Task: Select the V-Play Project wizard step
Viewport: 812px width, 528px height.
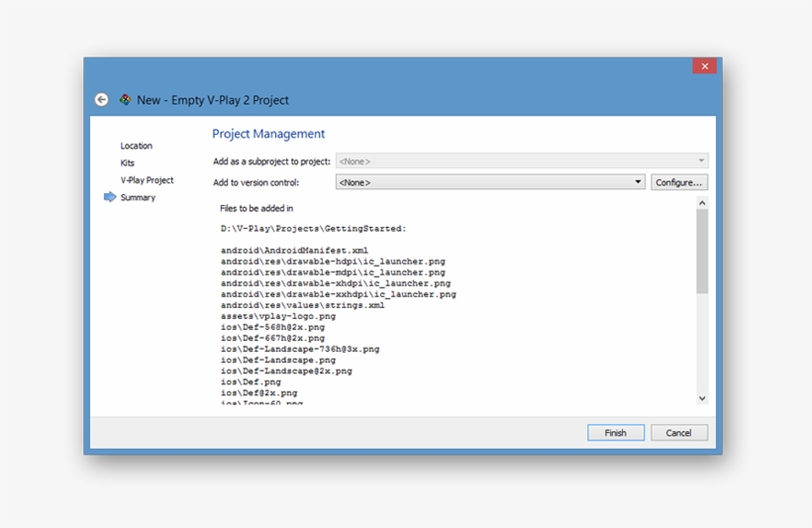Action: [x=148, y=180]
